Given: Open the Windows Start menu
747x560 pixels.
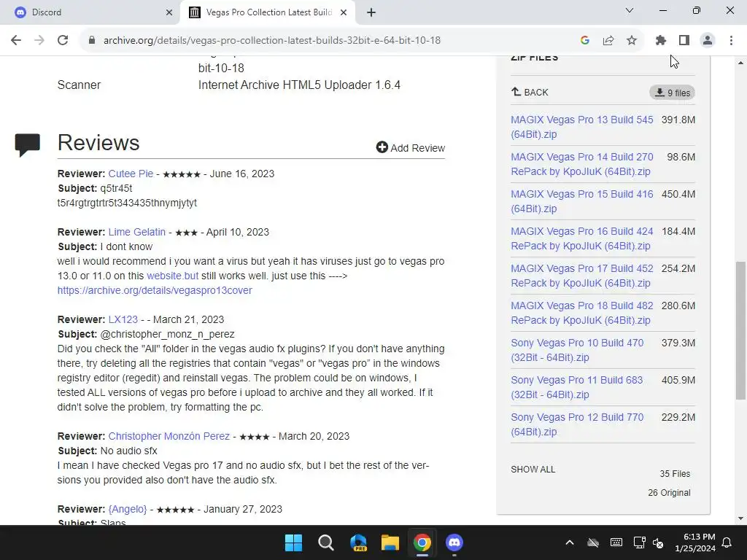Looking at the screenshot, I should tap(293, 542).
